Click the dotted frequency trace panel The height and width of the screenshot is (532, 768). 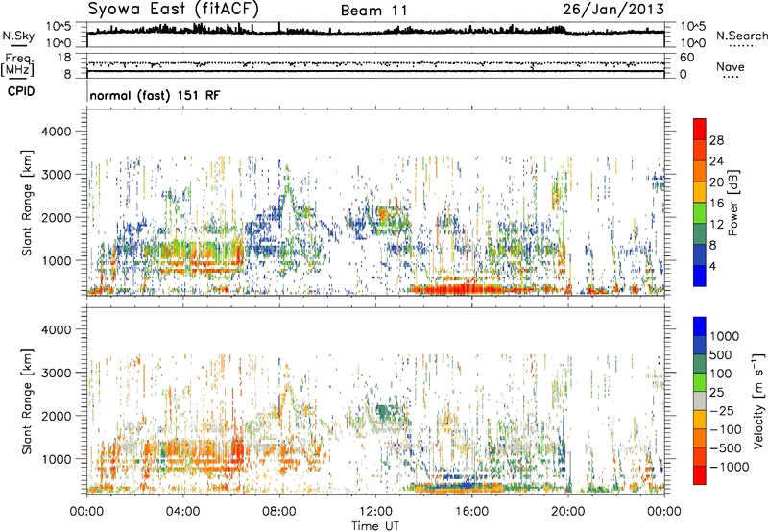(375, 64)
